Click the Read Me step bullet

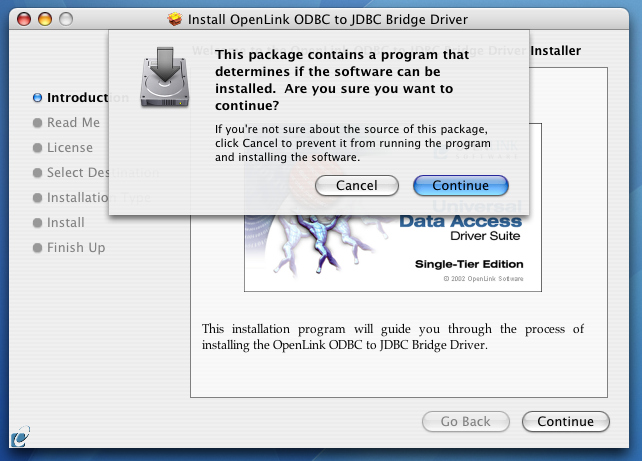(37, 123)
